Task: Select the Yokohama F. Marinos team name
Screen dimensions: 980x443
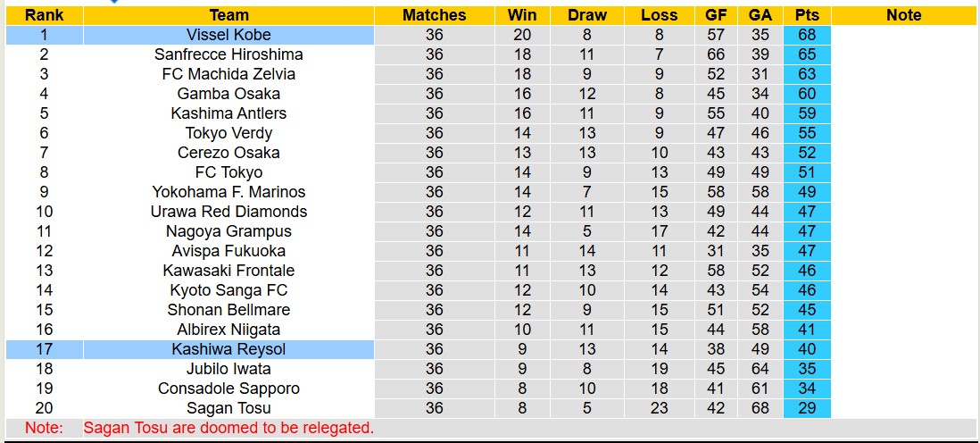Action: point(228,192)
